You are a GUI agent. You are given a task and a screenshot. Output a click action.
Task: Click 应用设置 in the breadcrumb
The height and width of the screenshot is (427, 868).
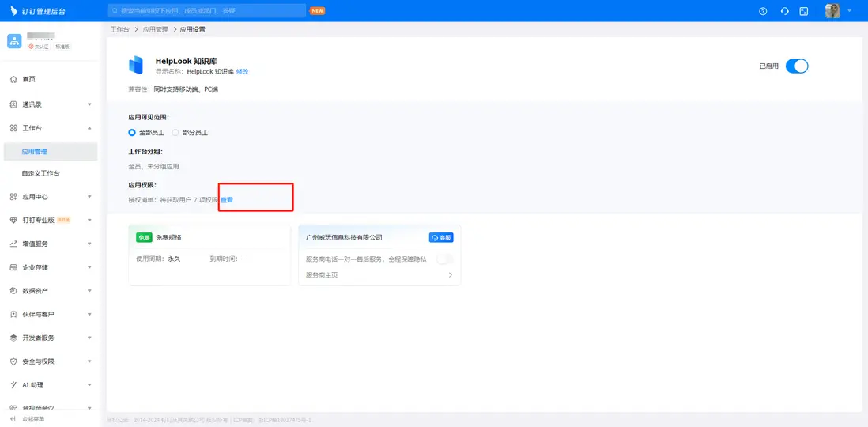coord(193,29)
